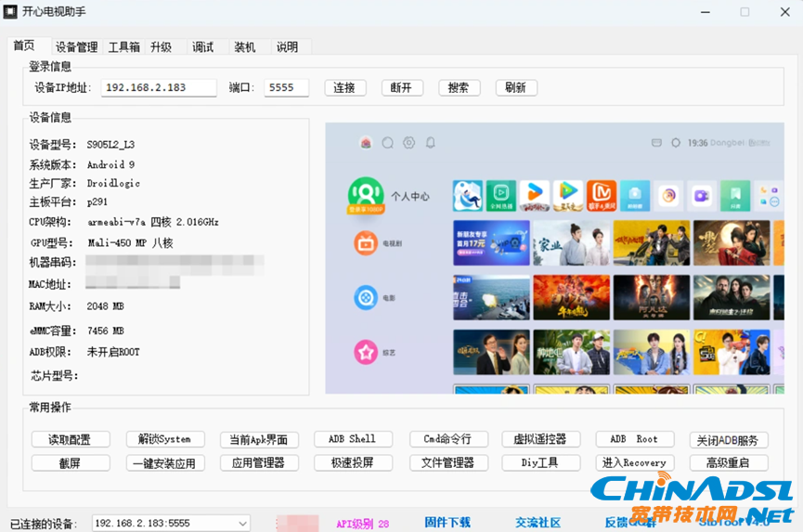Click the home icon in TV preview top bar
This screenshot has width=803, height=532.
coord(366,143)
